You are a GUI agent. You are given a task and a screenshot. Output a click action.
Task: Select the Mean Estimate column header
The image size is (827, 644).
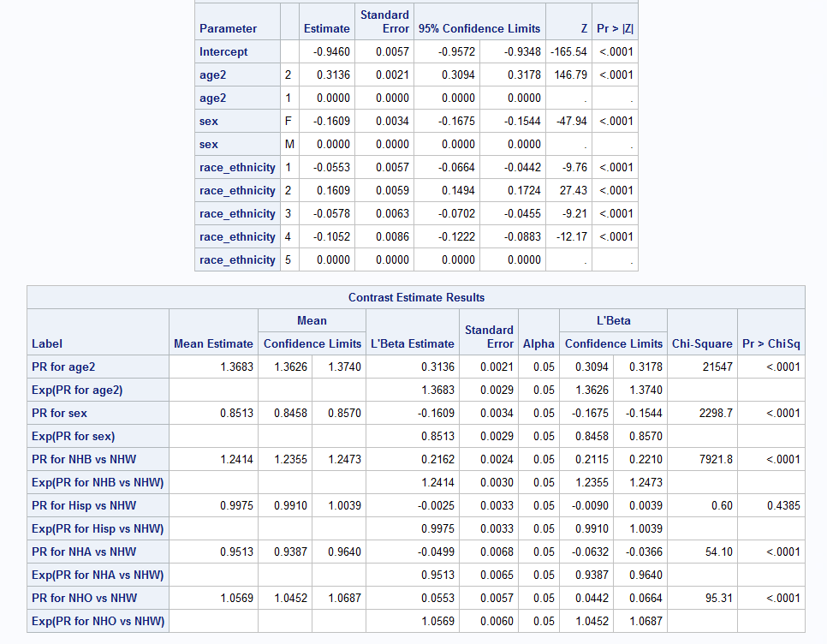tap(213, 343)
